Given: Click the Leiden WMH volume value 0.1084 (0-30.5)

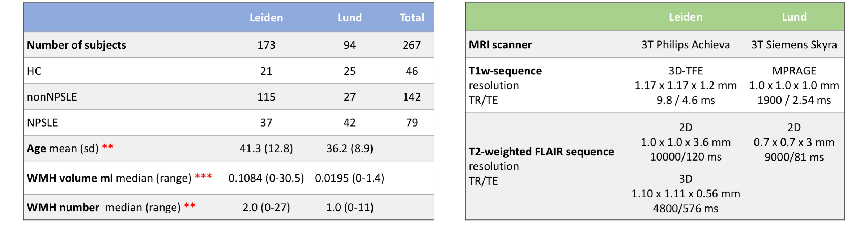Looking at the screenshot, I should pos(266,178).
